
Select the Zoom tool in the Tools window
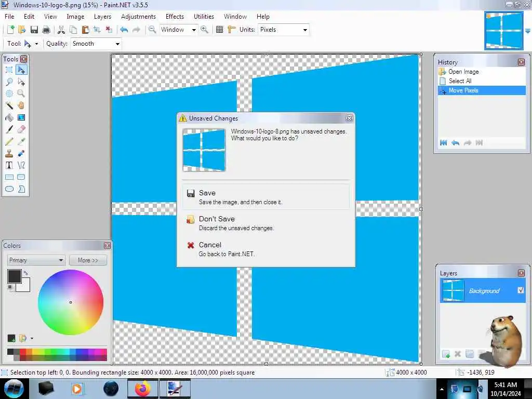21,94
